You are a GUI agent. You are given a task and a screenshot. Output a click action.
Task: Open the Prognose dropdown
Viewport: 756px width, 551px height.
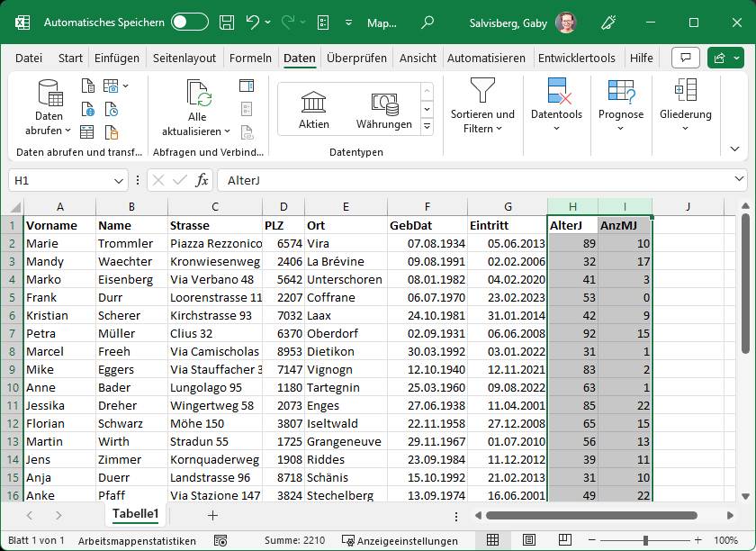pyautogui.click(x=620, y=105)
